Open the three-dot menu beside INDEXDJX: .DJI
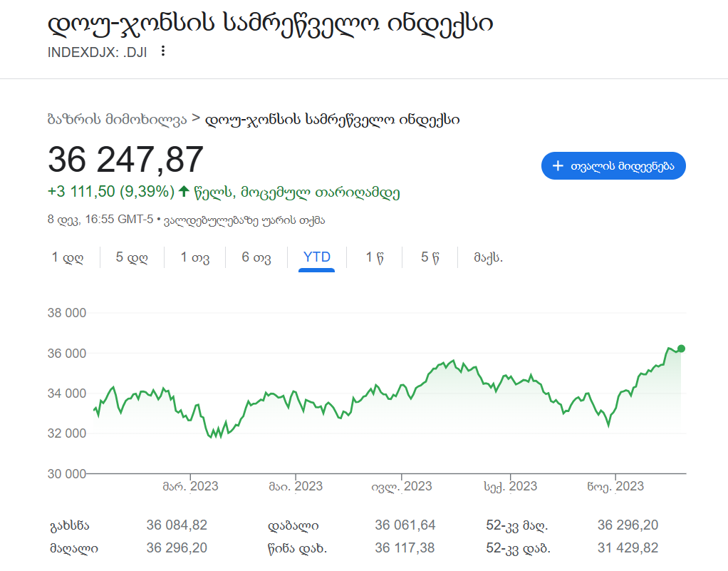728x571 pixels. point(163,51)
